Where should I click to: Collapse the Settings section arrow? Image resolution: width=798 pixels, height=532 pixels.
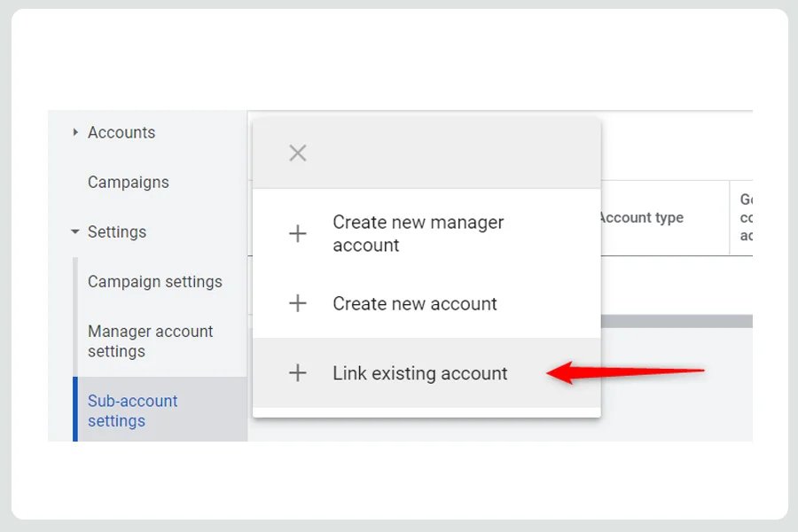(74, 231)
